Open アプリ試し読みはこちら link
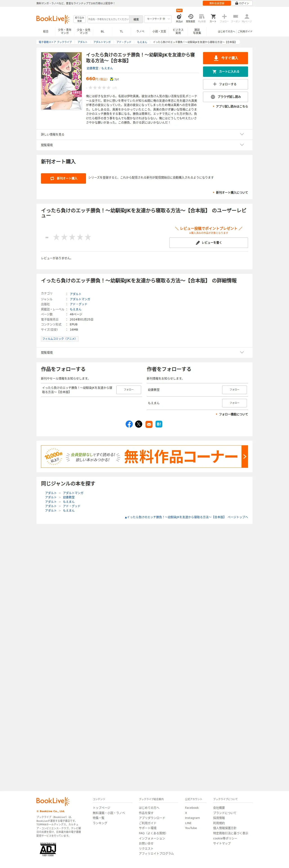The width and height of the screenshot is (289, 868). click(231, 107)
